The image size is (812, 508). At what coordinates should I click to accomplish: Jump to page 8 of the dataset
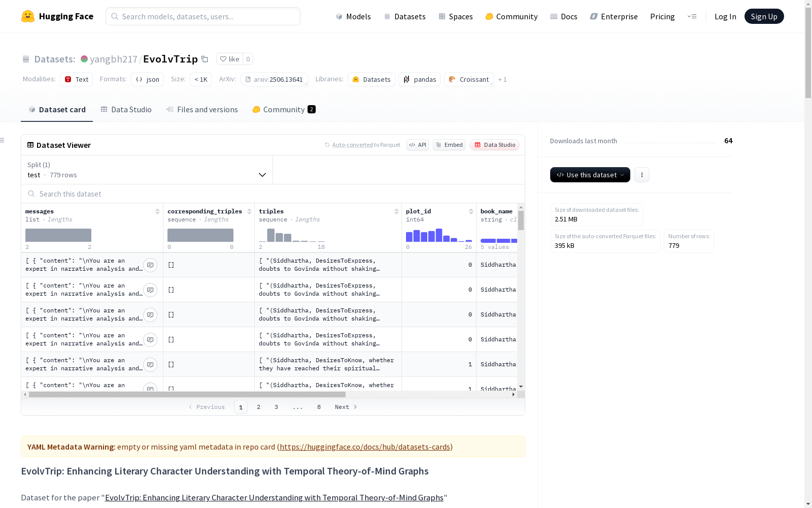[319, 407]
